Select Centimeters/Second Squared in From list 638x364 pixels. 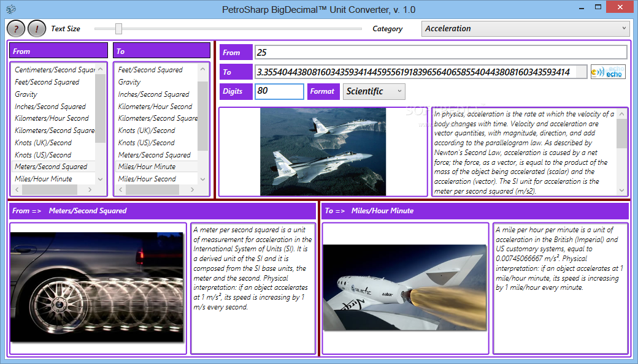(54, 70)
